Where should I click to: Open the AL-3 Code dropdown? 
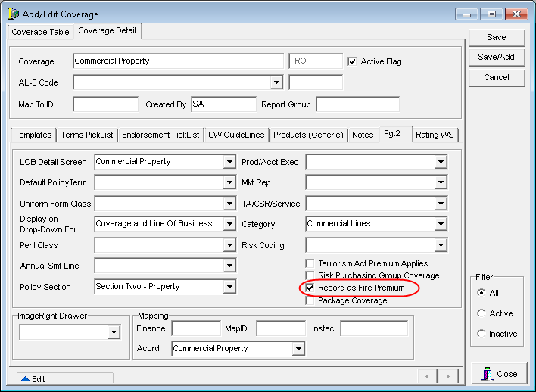[276, 82]
